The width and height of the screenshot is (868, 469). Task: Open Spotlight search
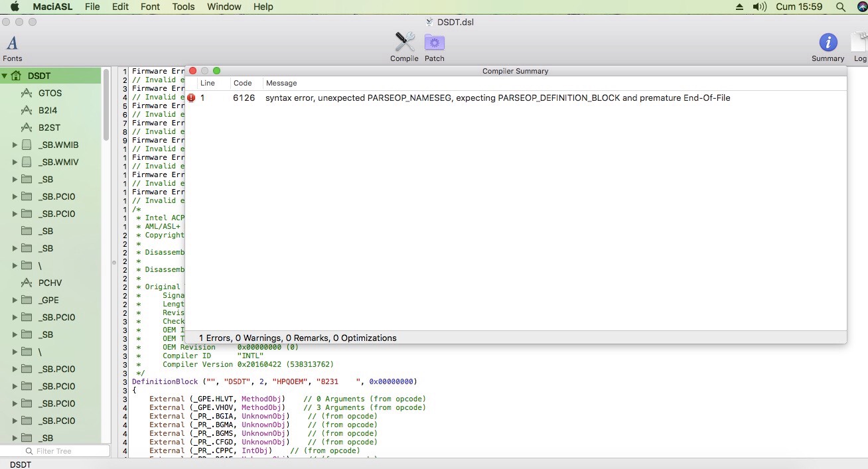[841, 7]
